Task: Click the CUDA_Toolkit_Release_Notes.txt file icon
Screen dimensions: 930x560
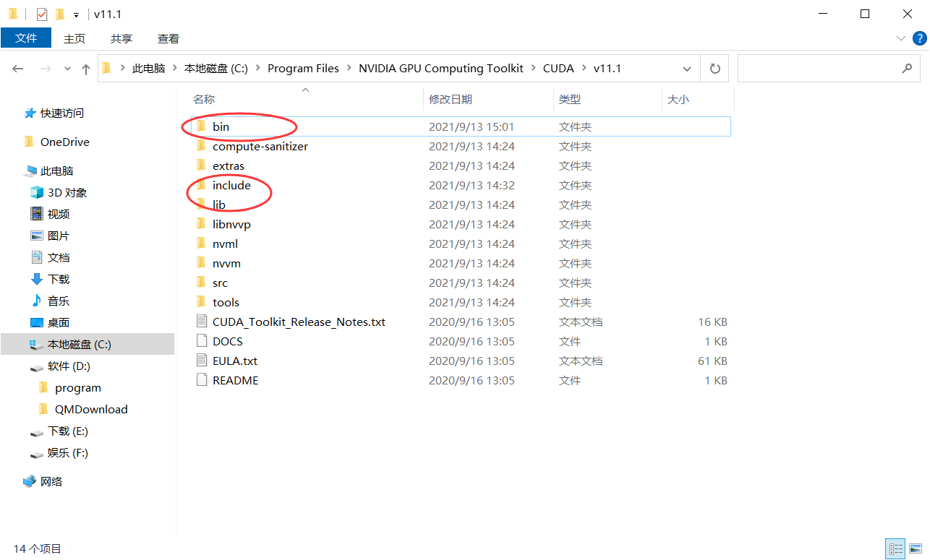Action: 202,322
